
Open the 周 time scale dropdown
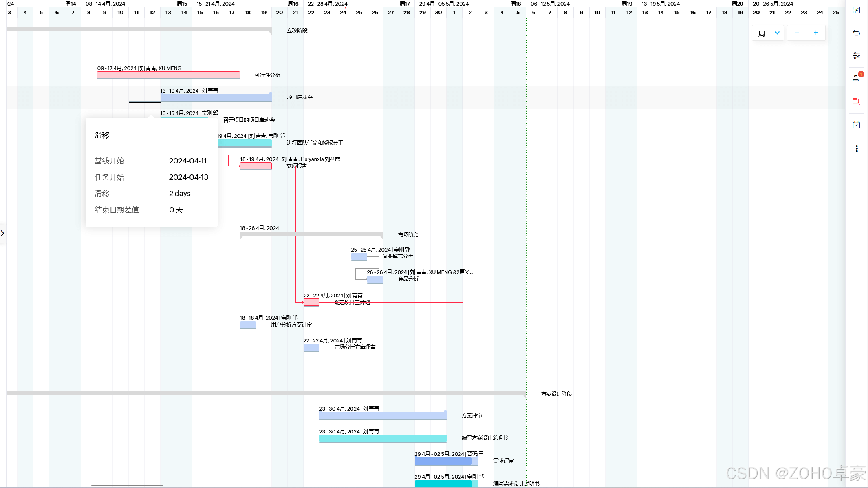[x=768, y=33]
